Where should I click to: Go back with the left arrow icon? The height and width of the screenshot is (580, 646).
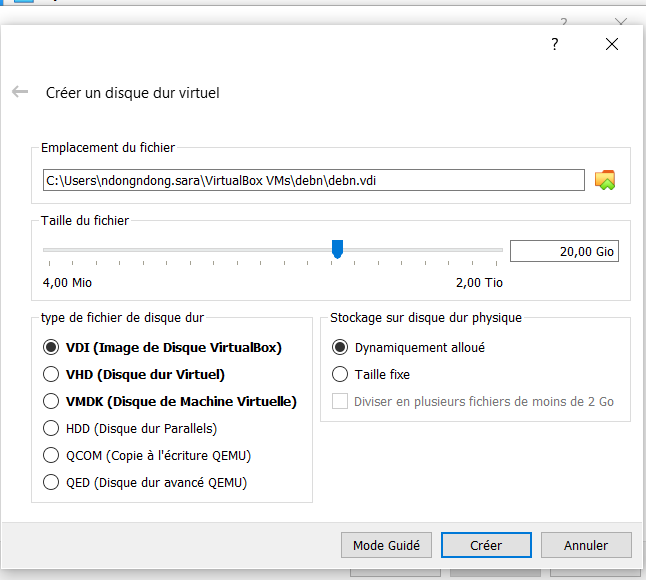[x=20, y=91]
